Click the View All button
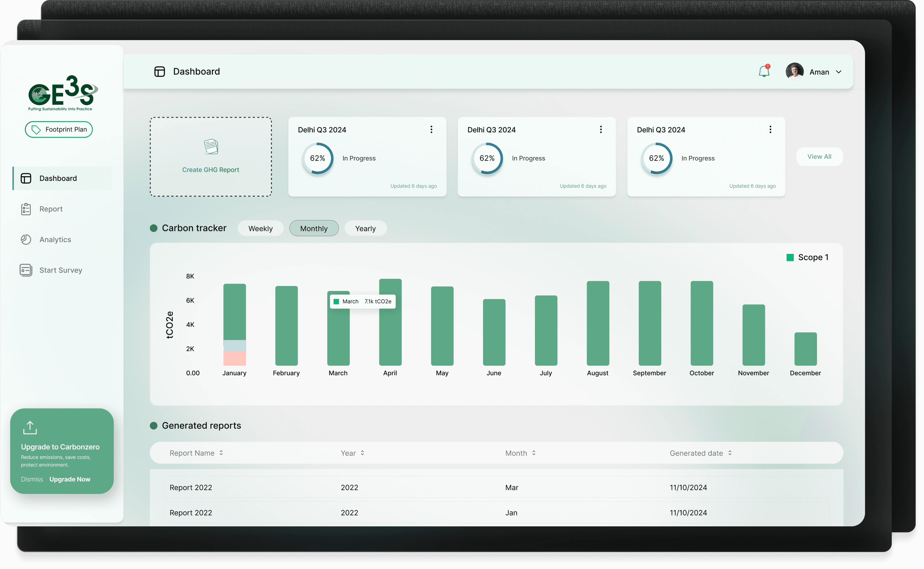This screenshot has width=924, height=569. 819,157
